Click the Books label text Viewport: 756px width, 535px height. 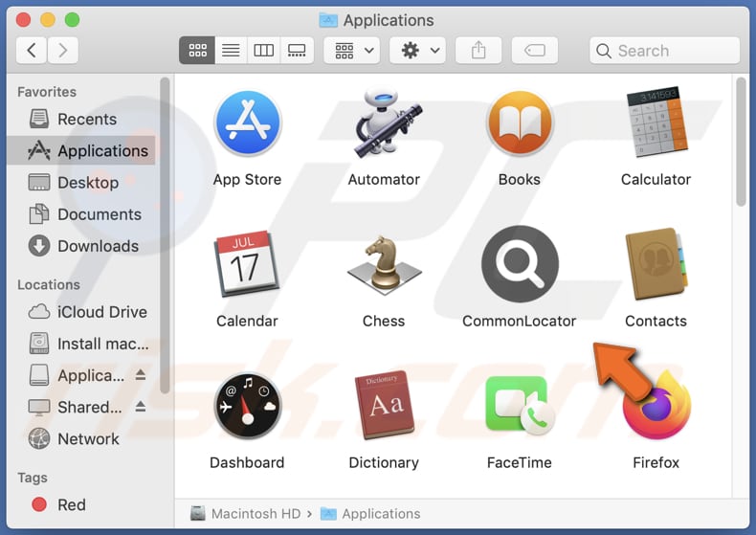coord(520,179)
